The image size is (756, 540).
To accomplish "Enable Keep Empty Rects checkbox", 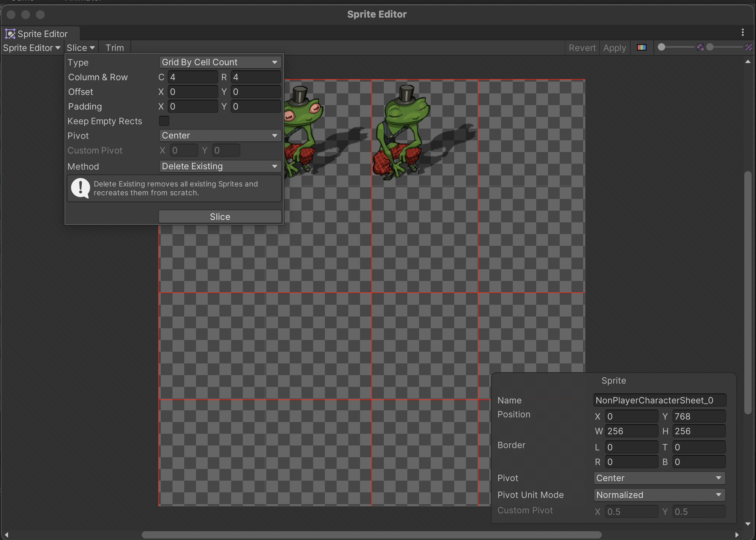I will pos(164,121).
